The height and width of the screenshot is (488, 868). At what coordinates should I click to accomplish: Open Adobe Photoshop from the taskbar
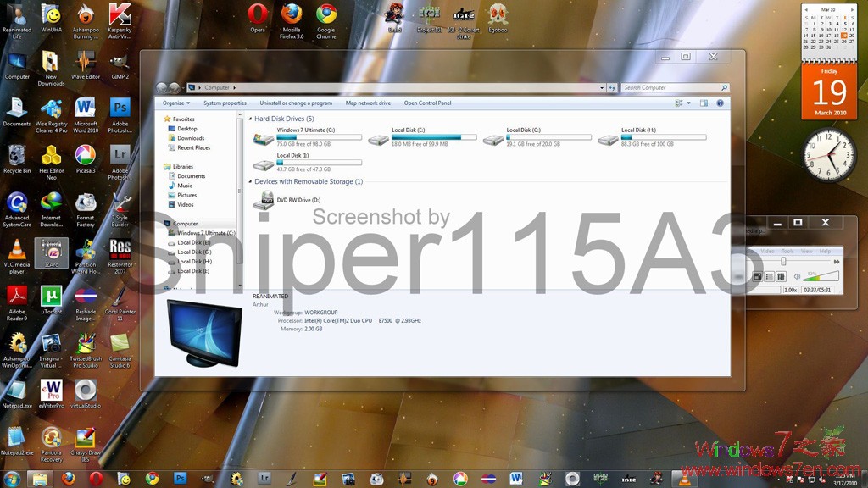[x=180, y=480]
